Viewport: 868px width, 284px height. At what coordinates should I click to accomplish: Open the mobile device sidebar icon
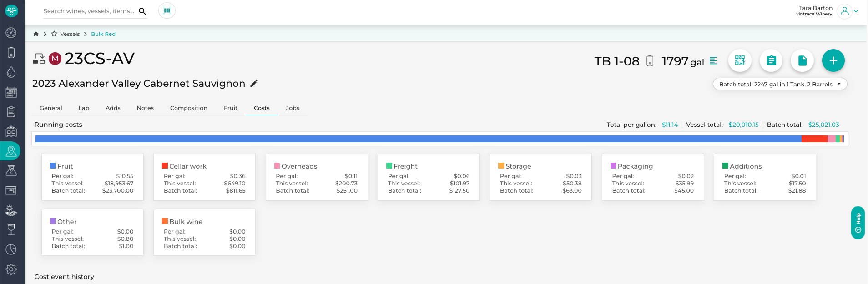click(x=11, y=53)
